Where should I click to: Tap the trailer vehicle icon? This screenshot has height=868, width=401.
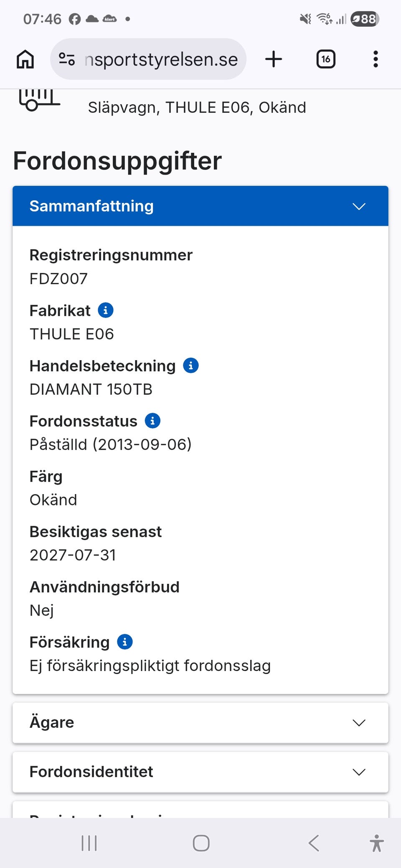39,100
